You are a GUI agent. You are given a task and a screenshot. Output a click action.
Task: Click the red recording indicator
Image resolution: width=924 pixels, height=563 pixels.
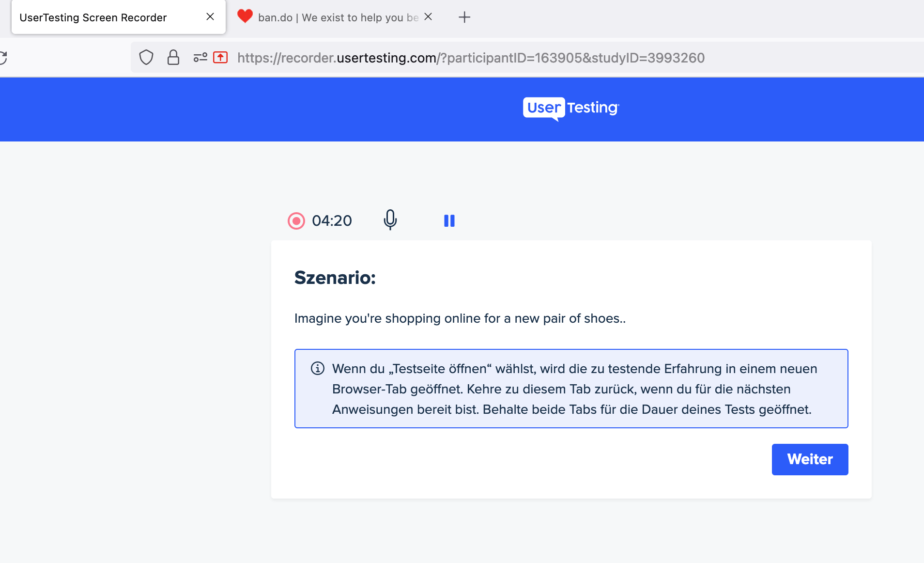click(296, 221)
